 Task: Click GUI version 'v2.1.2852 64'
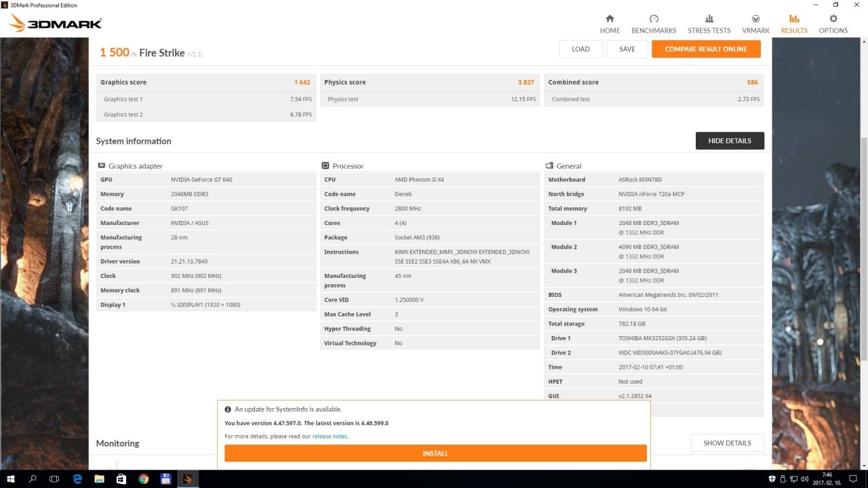coord(635,396)
